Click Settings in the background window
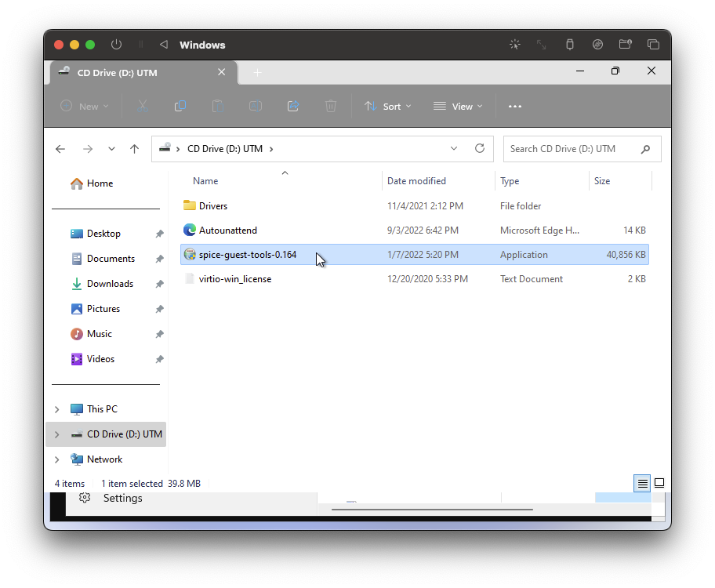The image size is (715, 588). pos(122,498)
